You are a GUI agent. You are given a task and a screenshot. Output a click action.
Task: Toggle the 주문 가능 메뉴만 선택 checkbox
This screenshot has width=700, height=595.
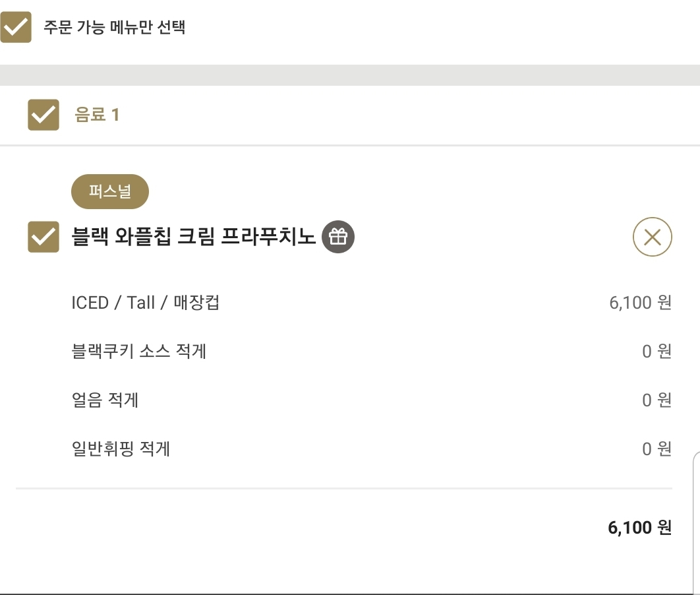pos(16,27)
